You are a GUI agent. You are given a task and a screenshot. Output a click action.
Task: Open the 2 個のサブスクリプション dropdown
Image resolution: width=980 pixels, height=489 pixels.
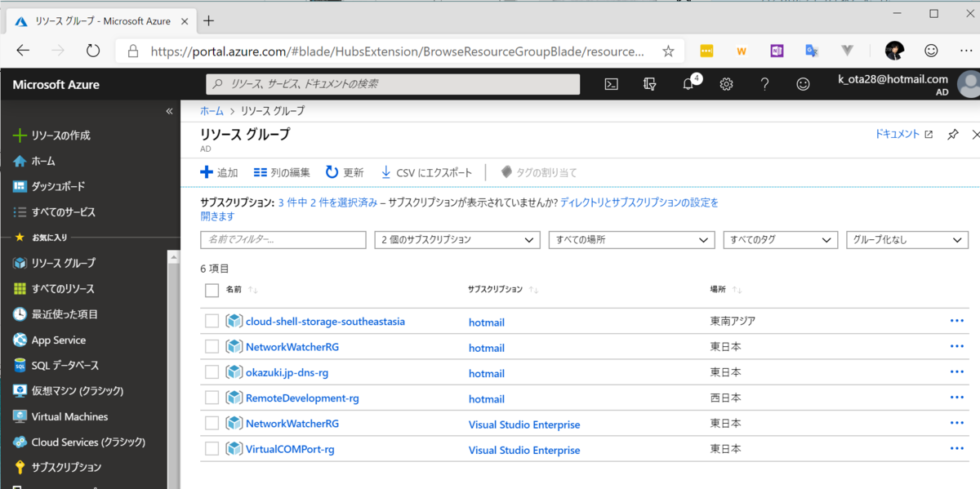coord(457,240)
